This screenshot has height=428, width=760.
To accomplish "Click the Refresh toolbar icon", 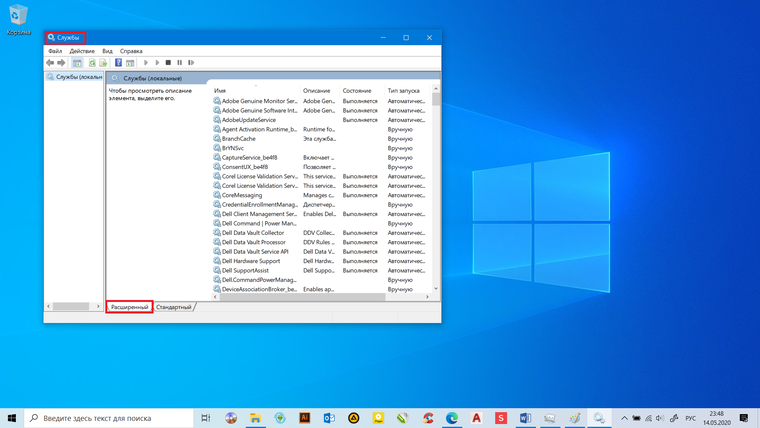I will tap(92, 63).
